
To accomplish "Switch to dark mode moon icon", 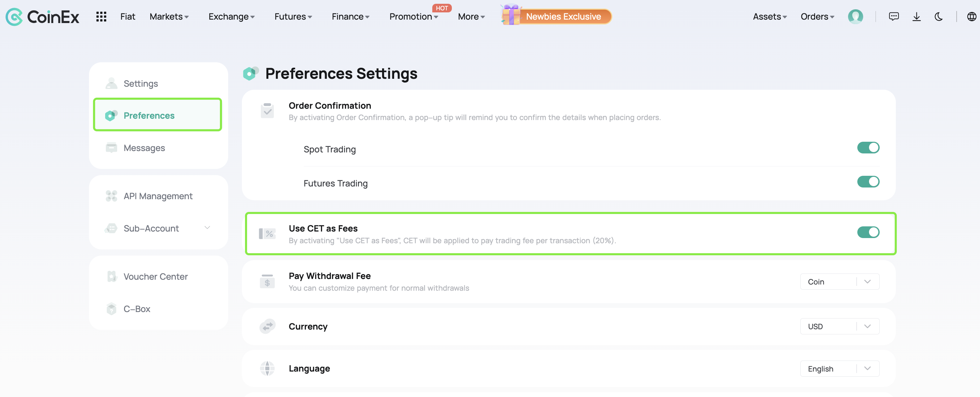I will tap(938, 17).
